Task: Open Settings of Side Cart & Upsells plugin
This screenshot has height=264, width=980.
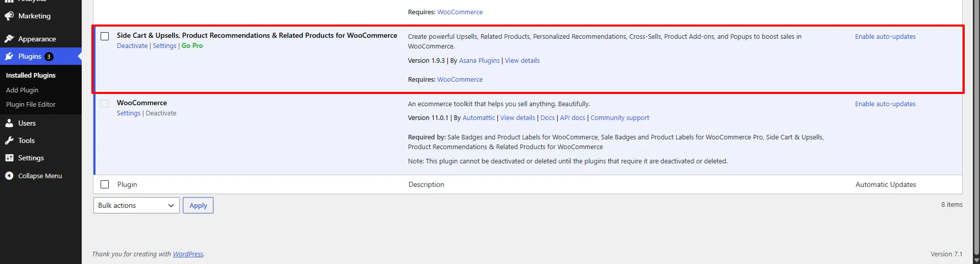Action: tap(164, 46)
